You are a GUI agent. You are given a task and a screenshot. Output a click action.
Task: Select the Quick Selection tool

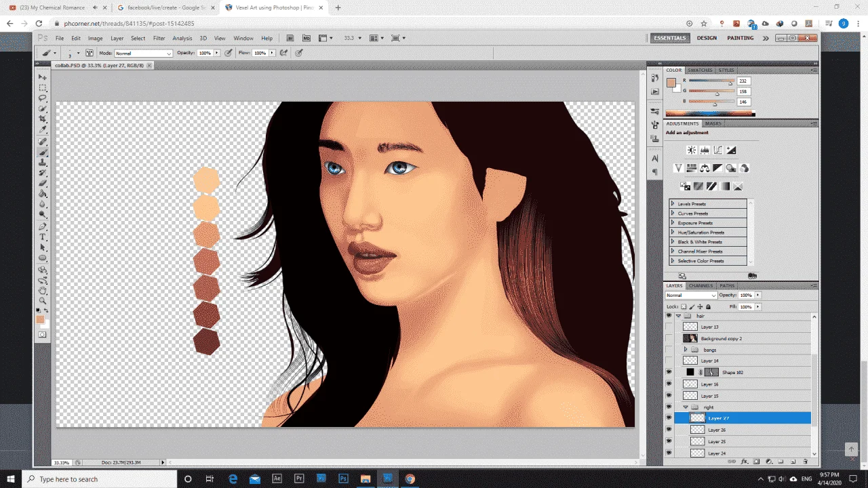click(43, 108)
